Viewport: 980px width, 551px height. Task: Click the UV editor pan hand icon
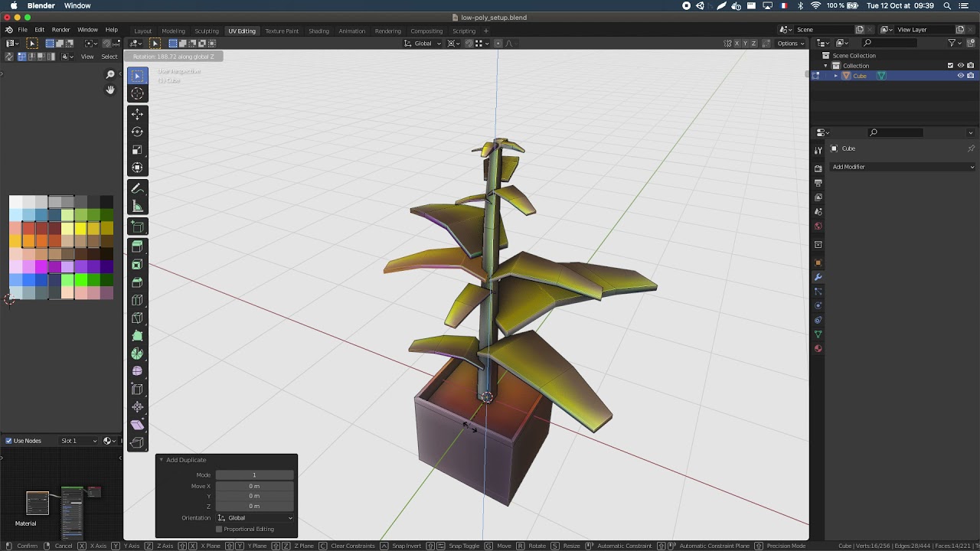click(x=110, y=90)
